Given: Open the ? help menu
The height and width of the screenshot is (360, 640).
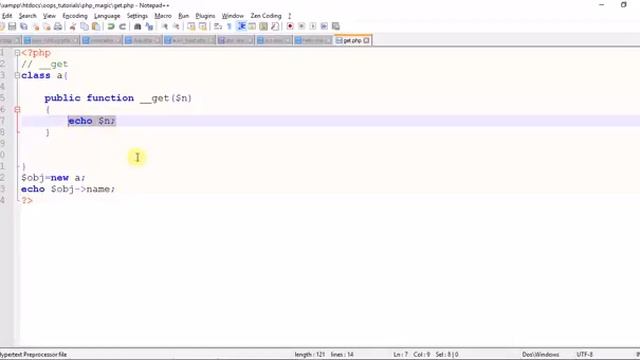Looking at the screenshot, I should (x=290, y=16).
